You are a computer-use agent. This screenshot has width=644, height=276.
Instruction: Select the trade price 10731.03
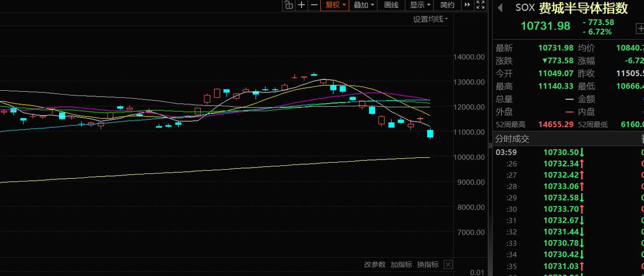[x=561, y=265]
